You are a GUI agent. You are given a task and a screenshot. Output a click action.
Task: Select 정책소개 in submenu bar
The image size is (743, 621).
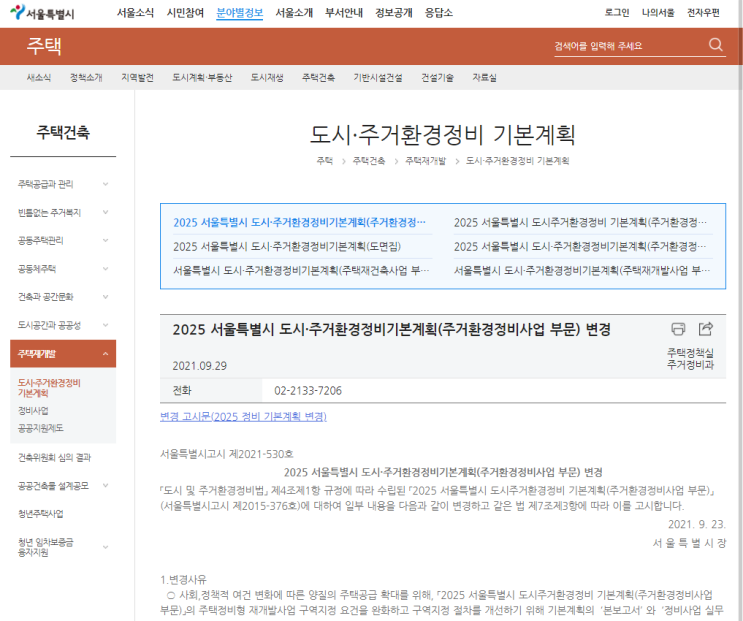click(x=86, y=78)
